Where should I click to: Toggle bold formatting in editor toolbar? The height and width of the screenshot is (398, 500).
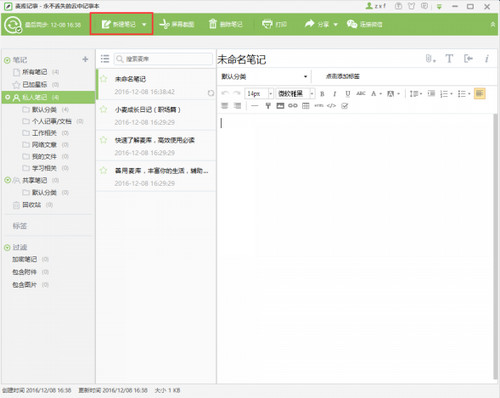point(322,94)
